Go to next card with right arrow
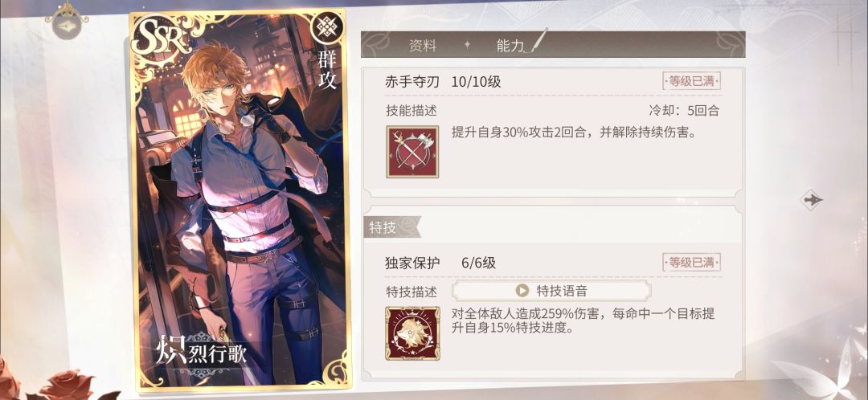Screen dimensions: 868x400 coord(812,199)
